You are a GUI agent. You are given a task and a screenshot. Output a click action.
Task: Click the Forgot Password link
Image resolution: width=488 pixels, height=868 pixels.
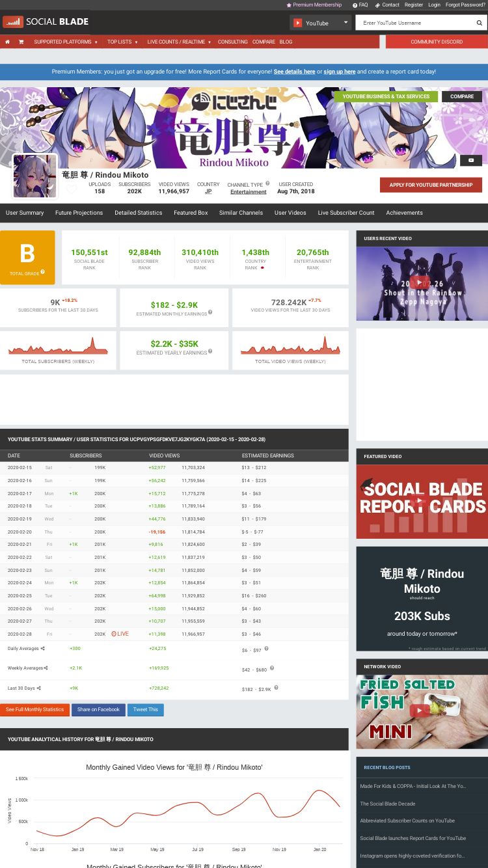[465, 5]
